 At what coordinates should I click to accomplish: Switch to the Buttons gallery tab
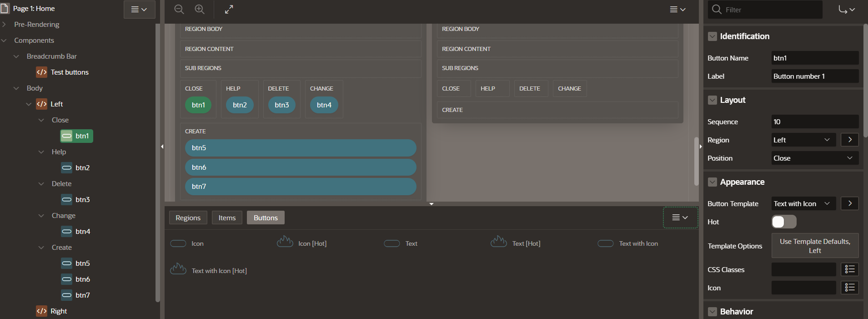coord(266,218)
